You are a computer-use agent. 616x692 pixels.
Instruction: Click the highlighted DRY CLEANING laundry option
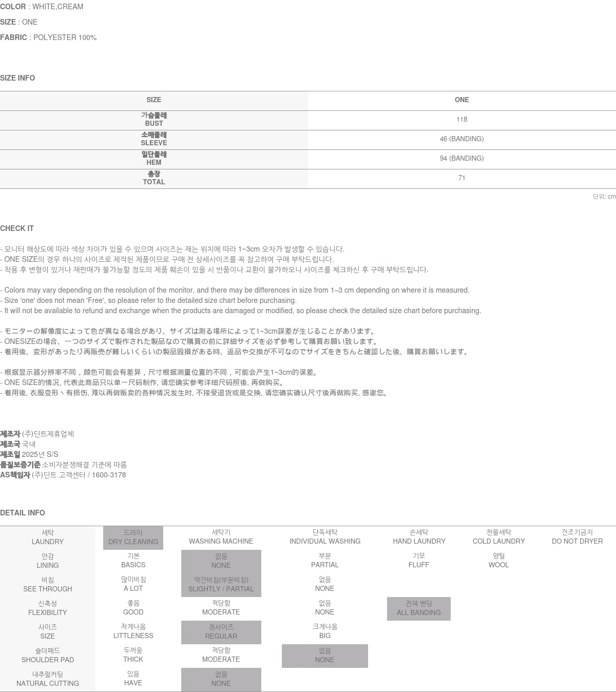tap(133, 537)
